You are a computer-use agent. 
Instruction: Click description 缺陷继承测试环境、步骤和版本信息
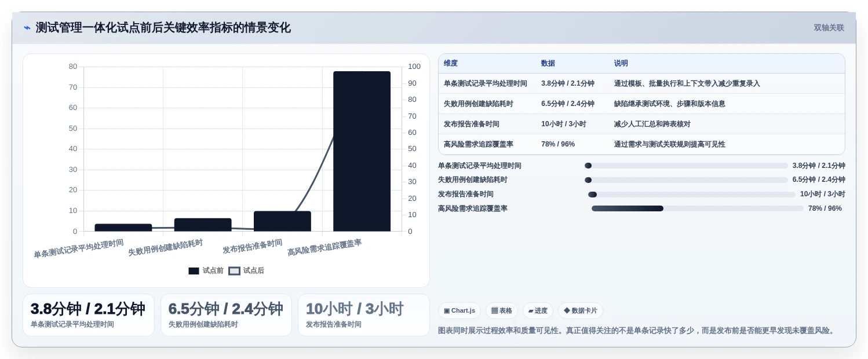tap(670, 104)
